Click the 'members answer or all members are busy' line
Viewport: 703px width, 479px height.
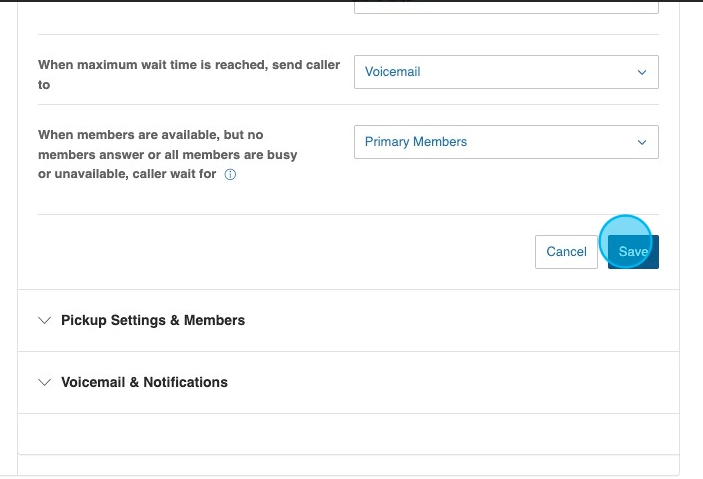(167, 155)
